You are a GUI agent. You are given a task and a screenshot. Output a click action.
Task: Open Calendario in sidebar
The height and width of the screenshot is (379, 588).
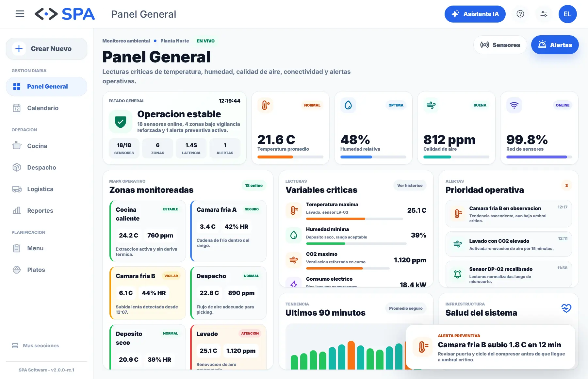click(47, 108)
